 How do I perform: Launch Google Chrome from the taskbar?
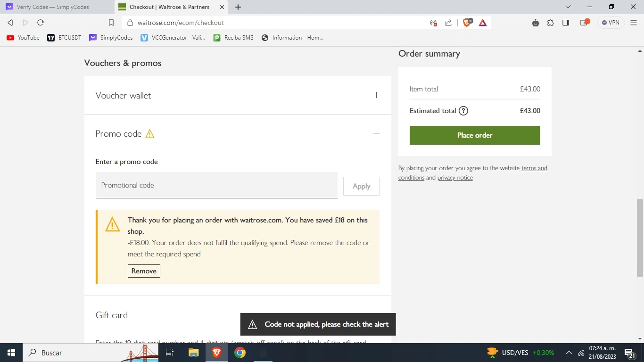(x=240, y=353)
